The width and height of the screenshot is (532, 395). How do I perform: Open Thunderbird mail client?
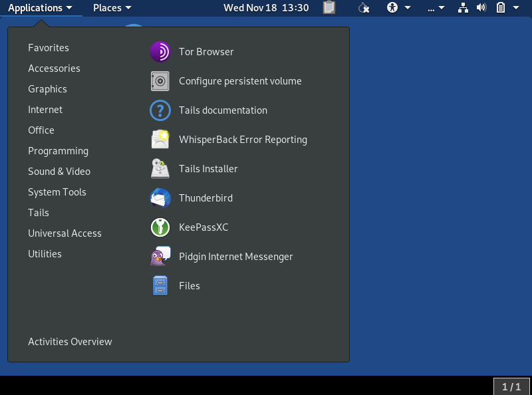pyautogui.click(x=205, y=198)
